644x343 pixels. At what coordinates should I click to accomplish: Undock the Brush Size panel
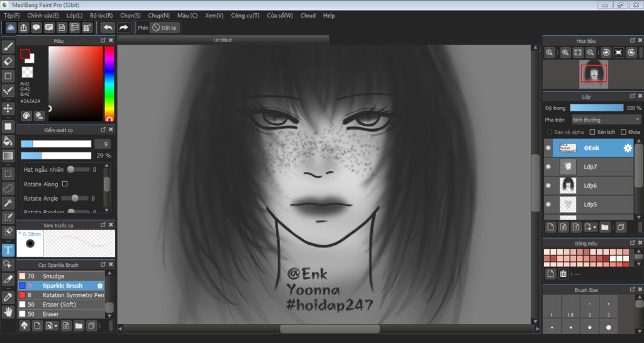[633, 290]
